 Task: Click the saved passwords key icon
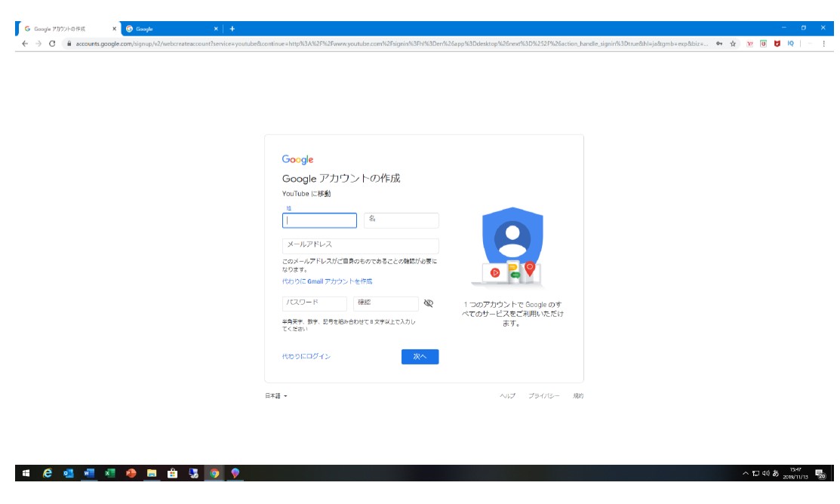[719, 44]
